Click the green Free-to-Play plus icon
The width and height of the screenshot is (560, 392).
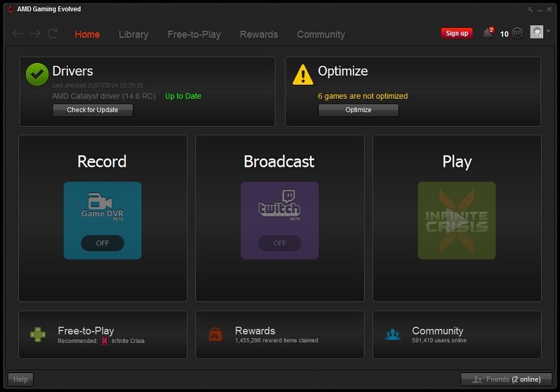point(38,335)
